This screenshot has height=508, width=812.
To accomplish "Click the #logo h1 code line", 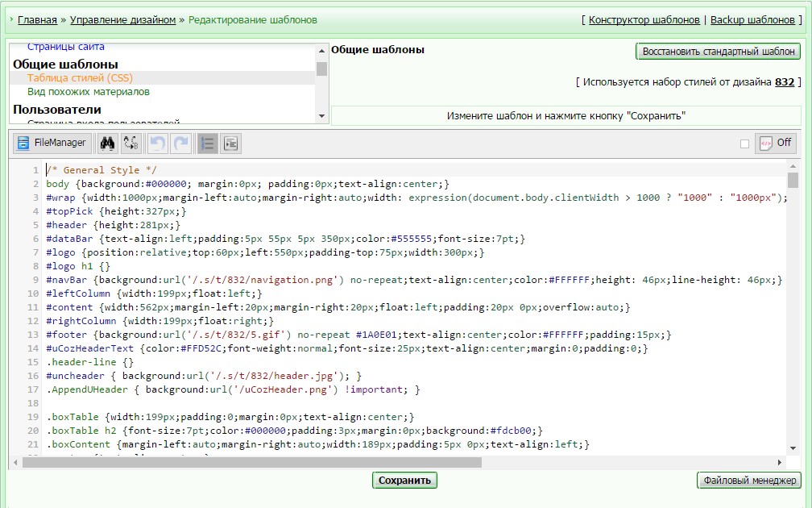I will pyautogui.click(x=78, y=266).
